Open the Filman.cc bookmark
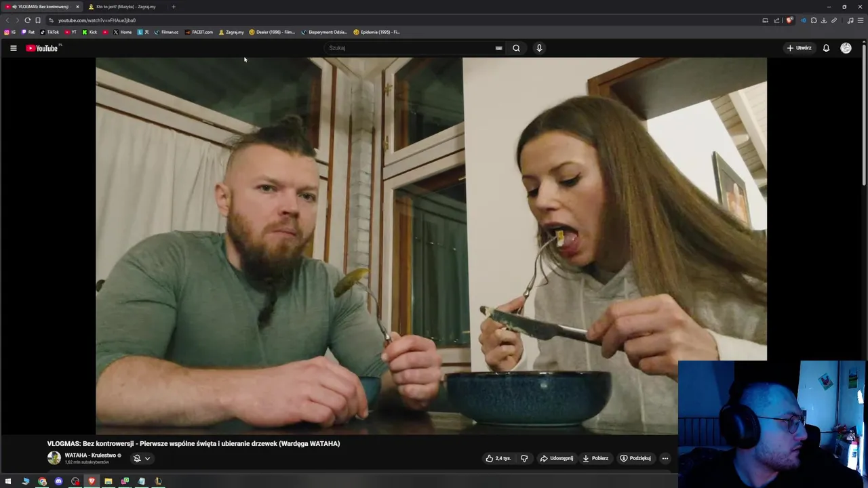This screenshot has width=868, height=488. click(166, 32)
